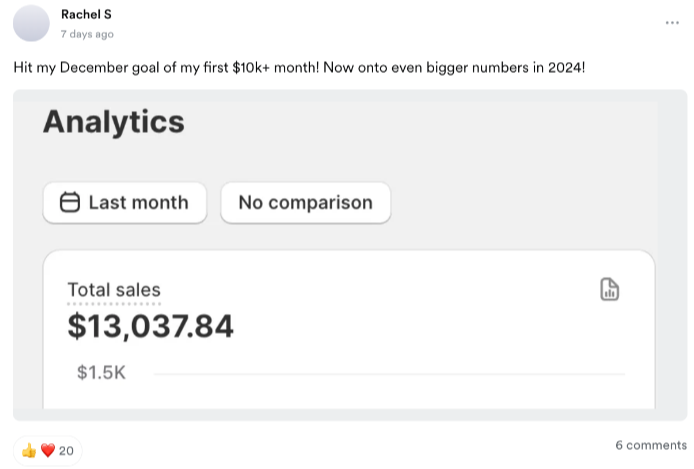Click the 7 days ago timestamp
This screenshot has width=694, height=469.
click(87, 34)
